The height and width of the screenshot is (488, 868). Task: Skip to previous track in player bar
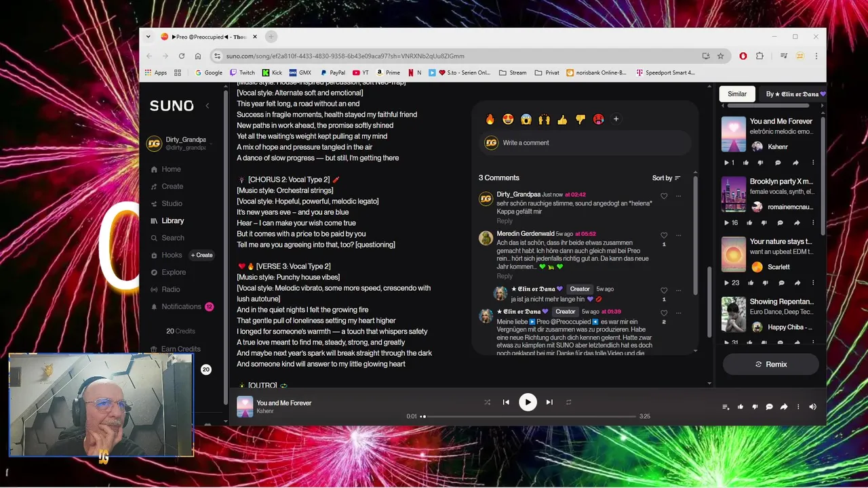pos(506,402)
